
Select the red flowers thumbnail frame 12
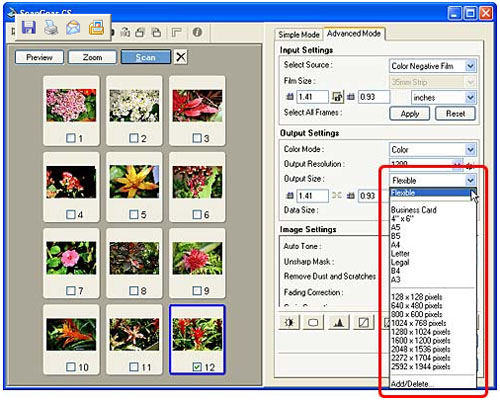(197, 334)
